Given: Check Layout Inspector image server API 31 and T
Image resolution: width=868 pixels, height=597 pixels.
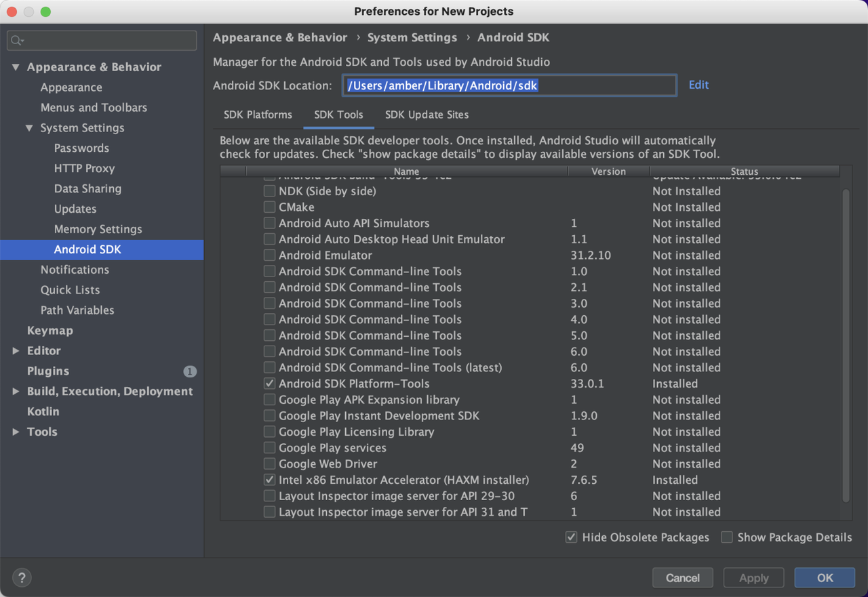Looking at the screenshot, I should pyautogui.click(x=269, y=512).
